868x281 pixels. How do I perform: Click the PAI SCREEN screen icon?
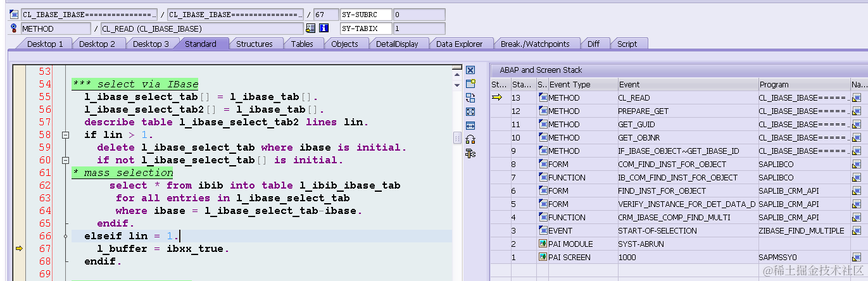543,257
